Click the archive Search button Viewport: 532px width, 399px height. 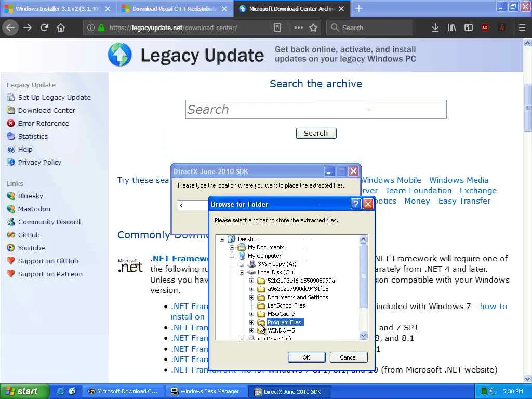tap(316, 133)
